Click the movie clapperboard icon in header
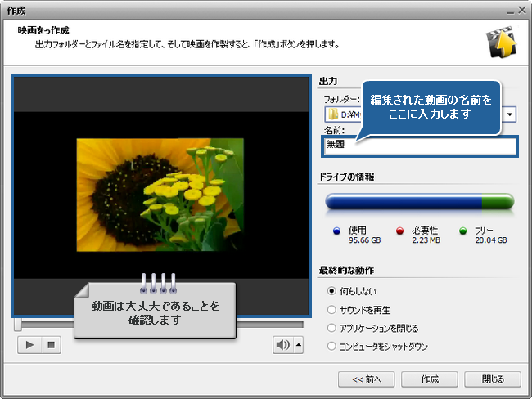The height and width of the screenshot is (399, 532). [x=502, y=43]
